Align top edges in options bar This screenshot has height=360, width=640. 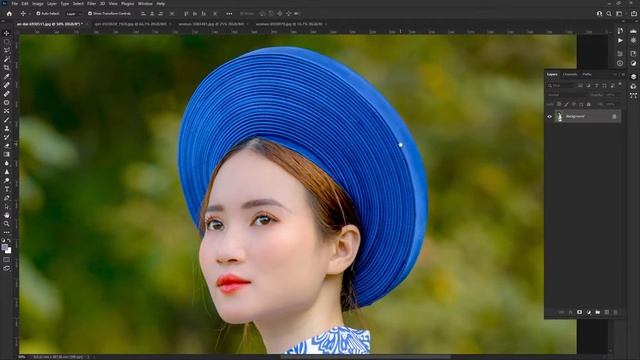(186, 13)
